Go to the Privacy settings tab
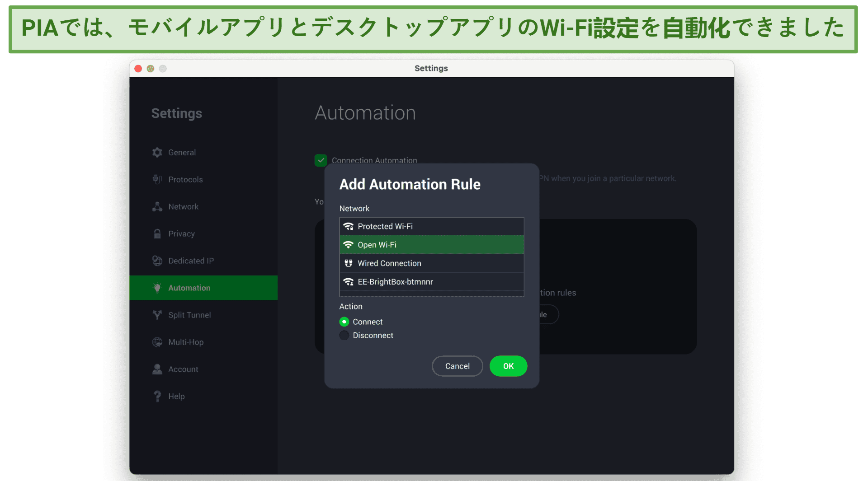The height and width of the screenshot is (481, 868). [203, 234]
